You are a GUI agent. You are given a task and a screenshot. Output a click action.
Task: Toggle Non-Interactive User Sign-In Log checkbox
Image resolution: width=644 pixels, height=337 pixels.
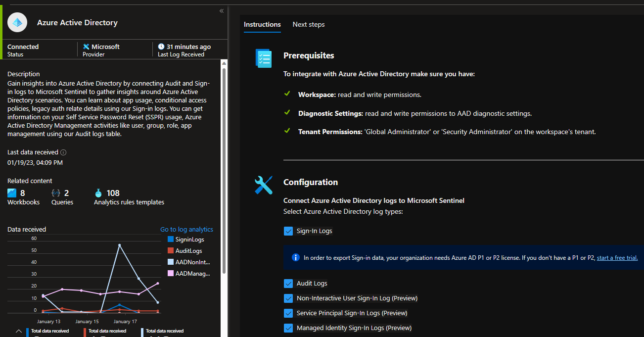288,298
